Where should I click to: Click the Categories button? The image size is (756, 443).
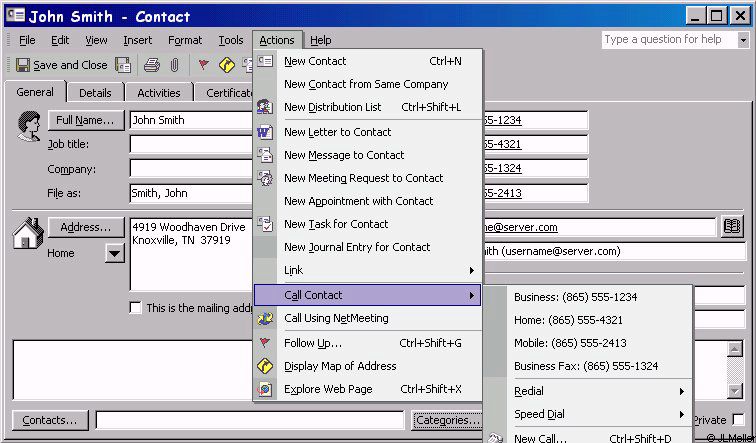[x=448, y=420]
